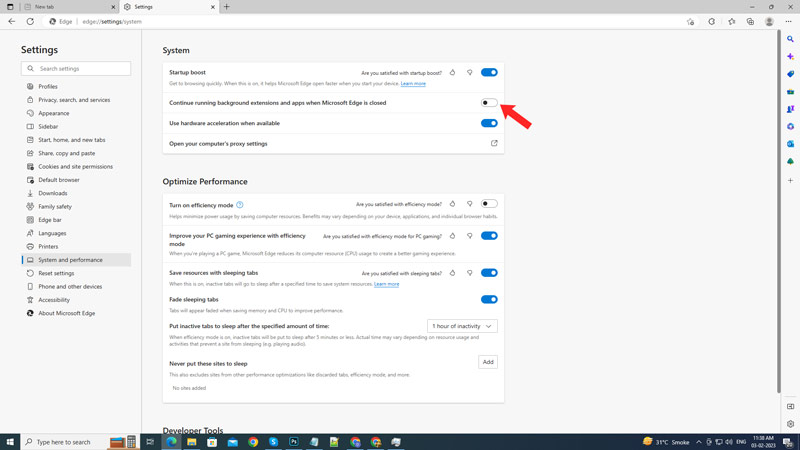Viewport: 800px width, 450px height.
Task: Enable continue running background extensions toggle
Action: [x=489, y=103]
